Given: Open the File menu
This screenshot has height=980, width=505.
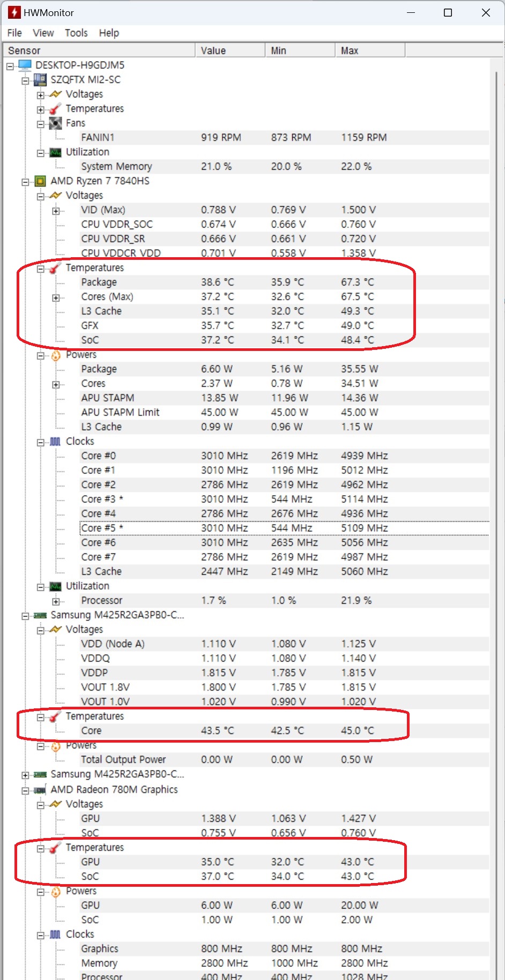Looking at the screenshot, I should click(x=14, y=33).
